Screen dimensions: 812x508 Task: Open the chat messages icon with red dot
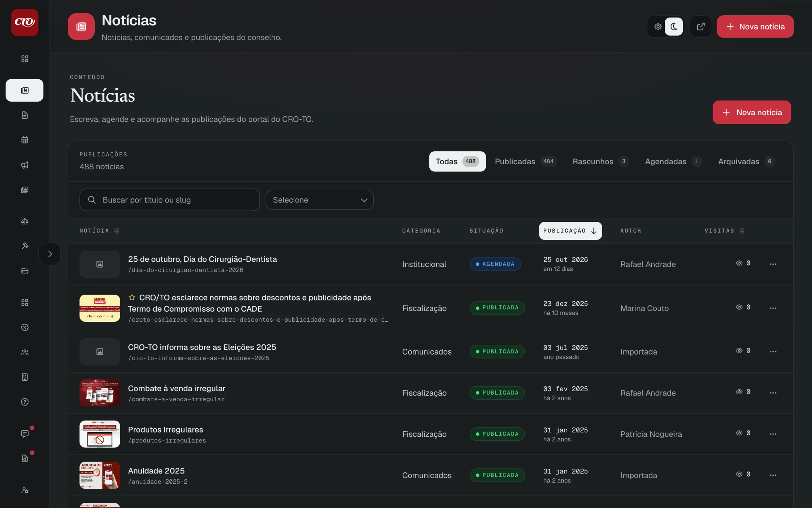click(x=25, y=433)
